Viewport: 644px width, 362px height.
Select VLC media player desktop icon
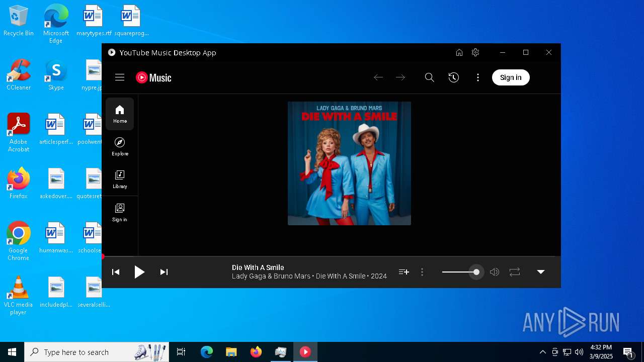[x=19, y=296]
